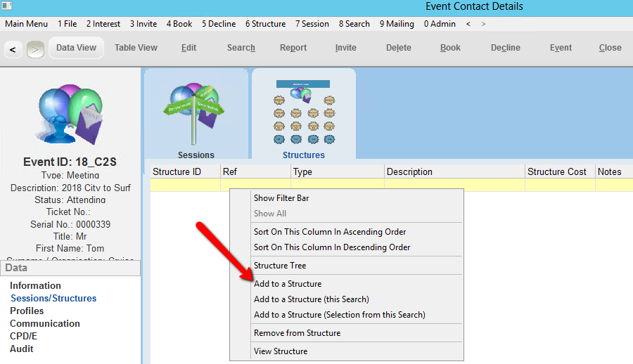The width and height of the screenshot is (633, 364).
Task: Click the forward arrow navigation button
Action: (35, 49)
